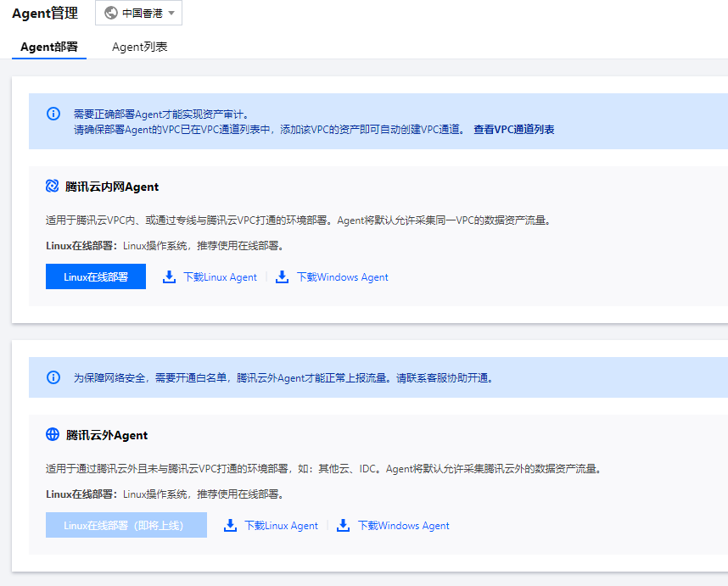The image size is (728, 586).
Task: Click 下载Linux Agent link in 腾讯云外Agent section
Action: pyautogui.click(x=282, y=526)
